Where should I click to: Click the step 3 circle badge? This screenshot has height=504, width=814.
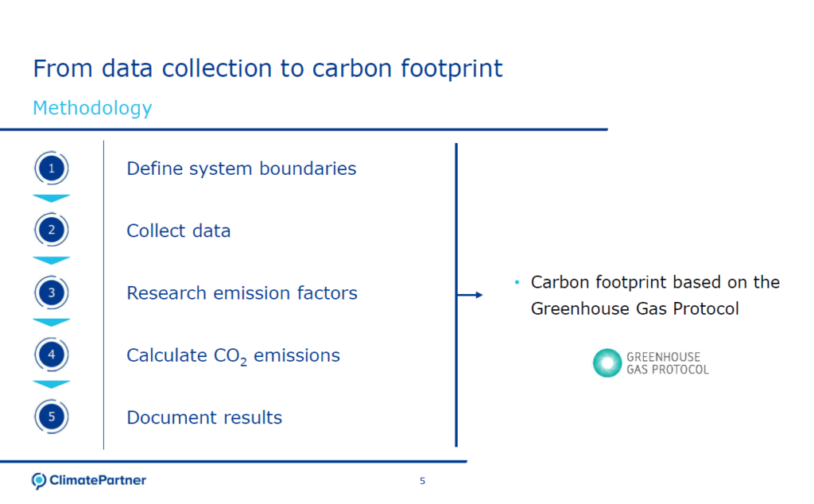[x=52, y=293]
